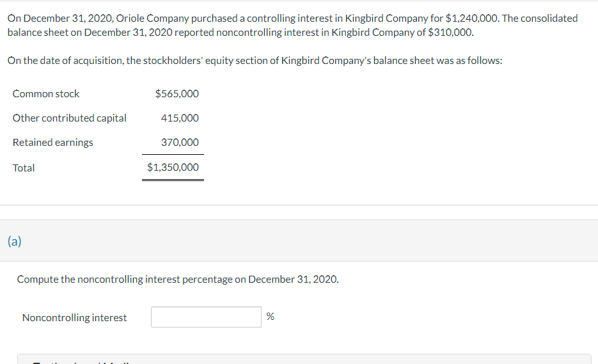Click the 370,000 retained earnings value
Image resolution: width=598 pixels, height=364 pixels.
[180, 142]
